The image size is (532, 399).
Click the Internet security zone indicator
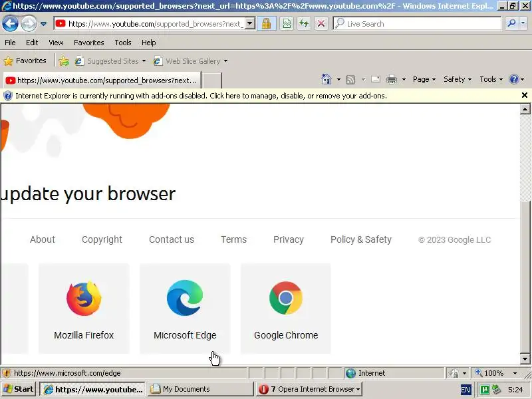tap(394, 373)
